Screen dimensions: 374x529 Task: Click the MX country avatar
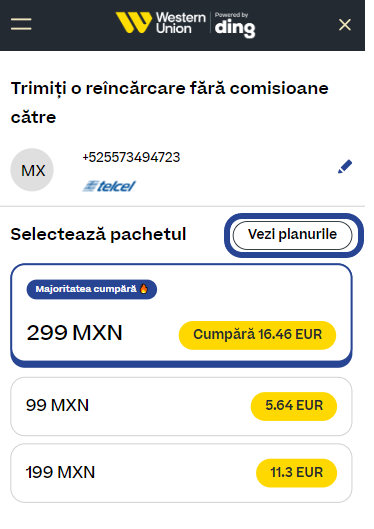coord(32,170)
